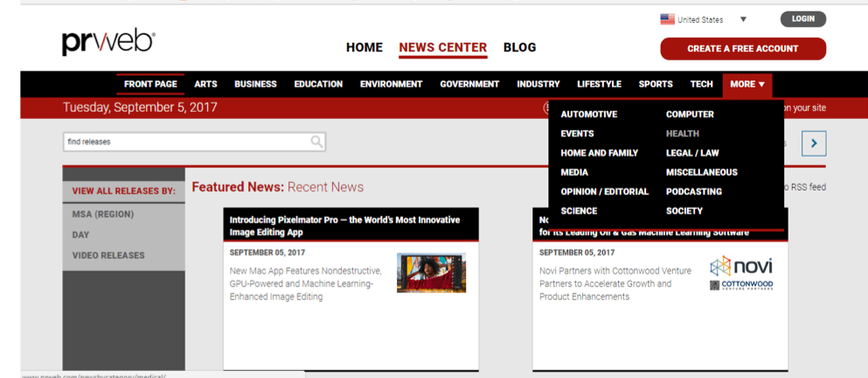Collapse the MORE categories dropdown
Screen dimensions: 868x378
(747, 84)
